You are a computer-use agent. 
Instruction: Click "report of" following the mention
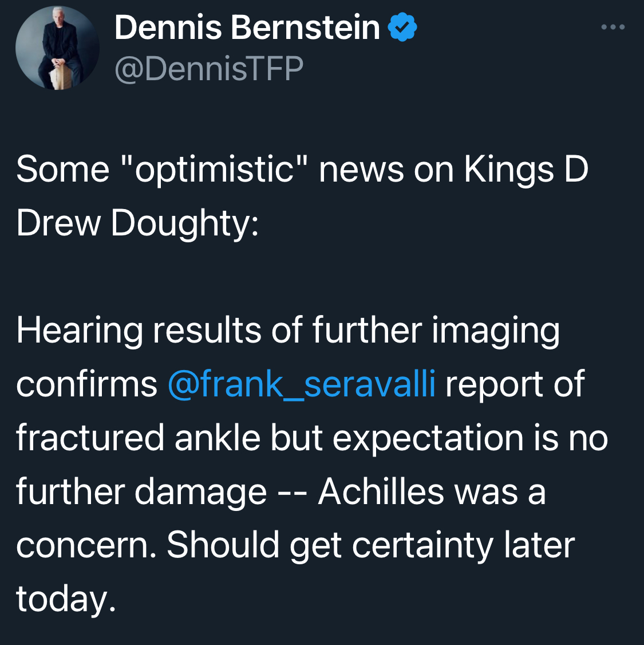pos(515,384)
